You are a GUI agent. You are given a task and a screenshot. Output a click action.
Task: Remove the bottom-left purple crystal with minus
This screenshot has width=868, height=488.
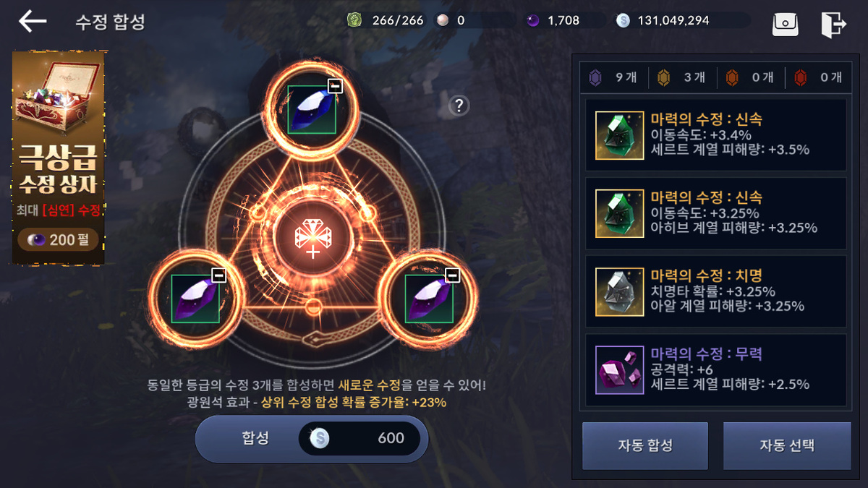click(x=218, y=275)
